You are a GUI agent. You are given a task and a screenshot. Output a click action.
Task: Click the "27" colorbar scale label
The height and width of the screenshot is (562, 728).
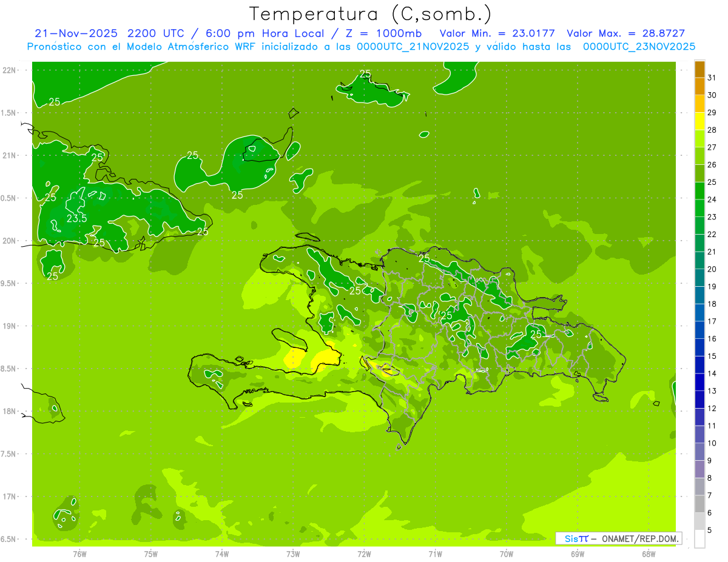[712, 147]
